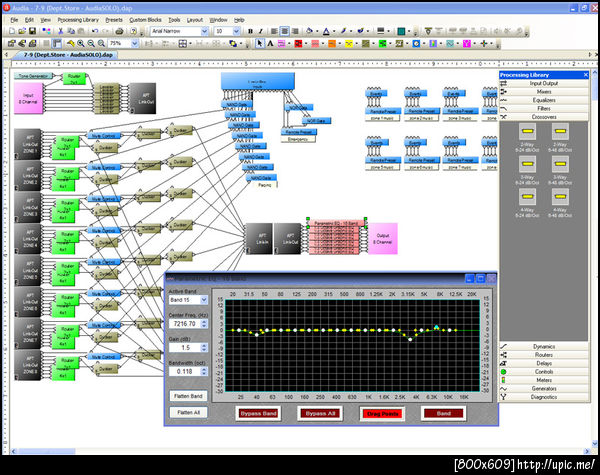Click the New file icon
The width and height of the screenshot is (600, 475).
(11, 31)
